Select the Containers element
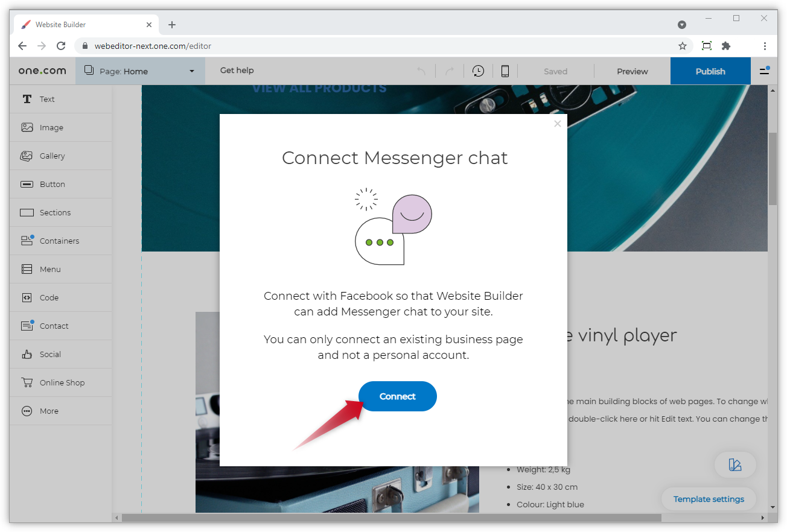Viewport: 787px width, 532px height. pyautogui.click(x=60, y=241)
